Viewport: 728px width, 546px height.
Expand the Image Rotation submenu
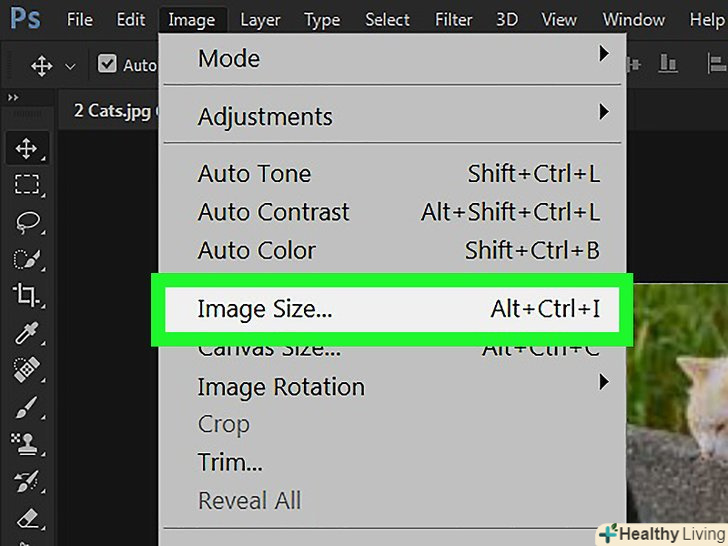pos(399,386)
